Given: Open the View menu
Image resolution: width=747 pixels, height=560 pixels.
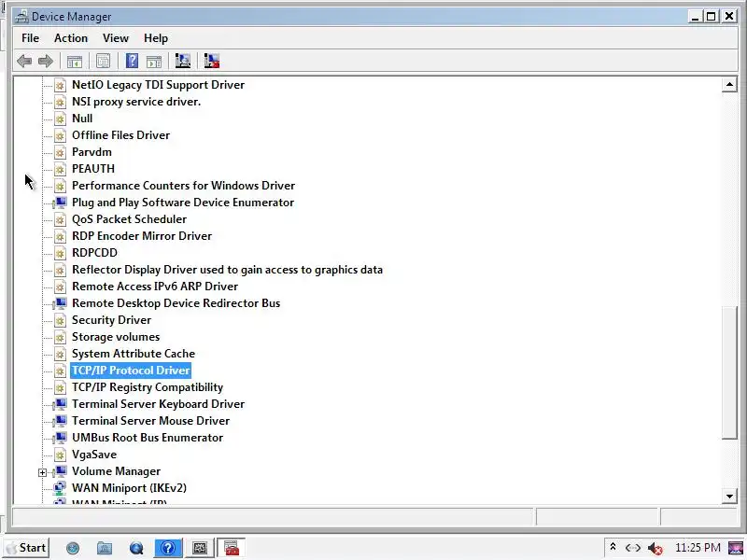Looking at the screenshot, I should click(116, 38).
